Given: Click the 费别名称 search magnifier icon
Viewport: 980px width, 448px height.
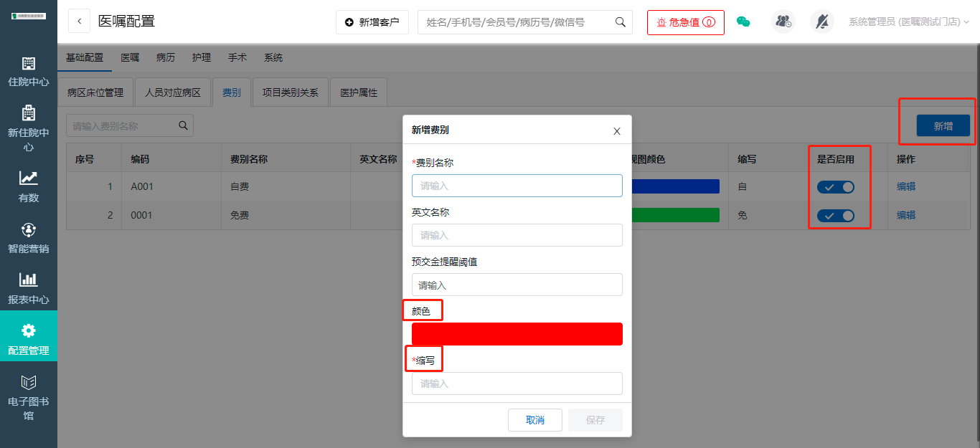Looking at the screenshot, I should (184, 125).
